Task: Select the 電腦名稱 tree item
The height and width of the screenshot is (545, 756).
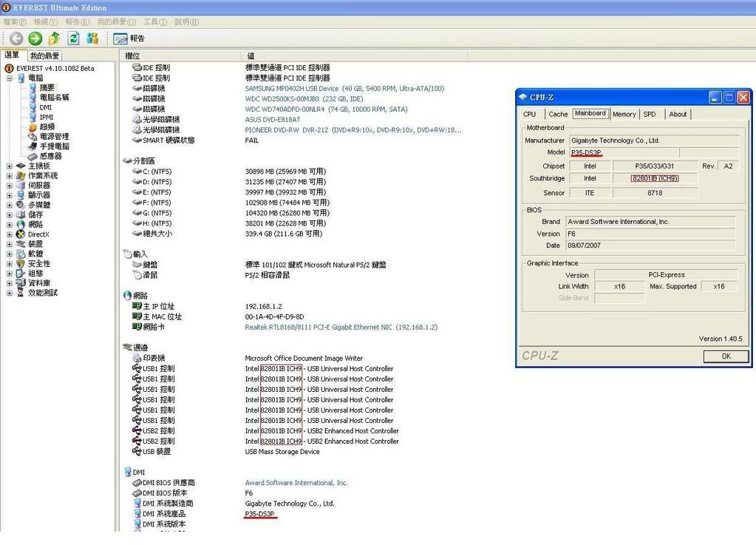Action: pos(54,97)
